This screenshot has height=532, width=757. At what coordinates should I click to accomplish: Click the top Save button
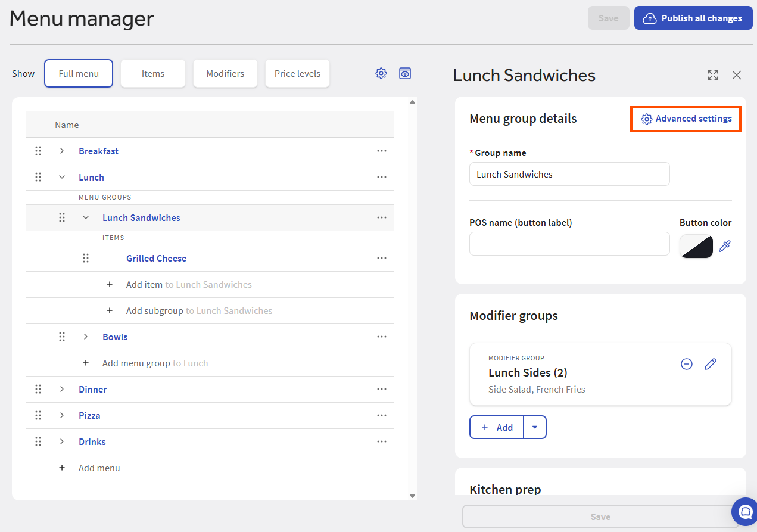pos(608,18)
